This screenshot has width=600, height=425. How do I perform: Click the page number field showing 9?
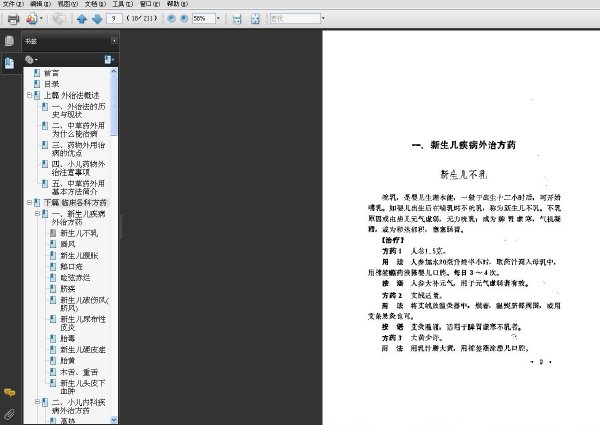[x=114, y=18]
